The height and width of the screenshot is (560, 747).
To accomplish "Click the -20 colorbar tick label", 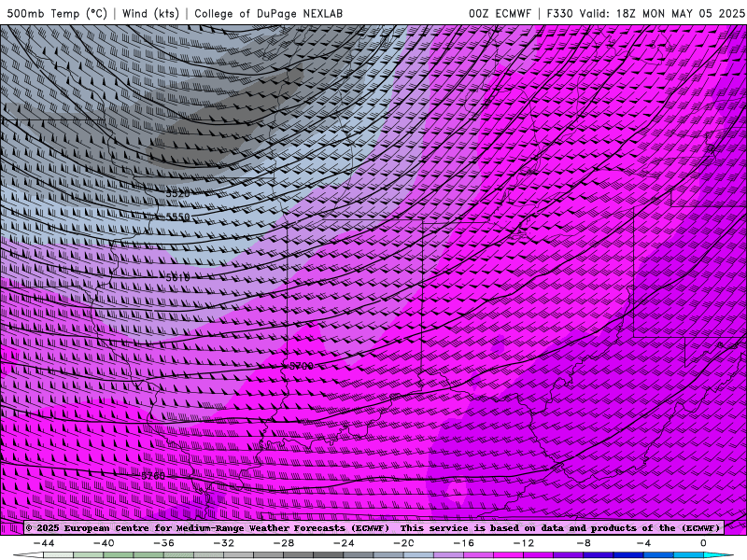I will [x=404, y=543].
